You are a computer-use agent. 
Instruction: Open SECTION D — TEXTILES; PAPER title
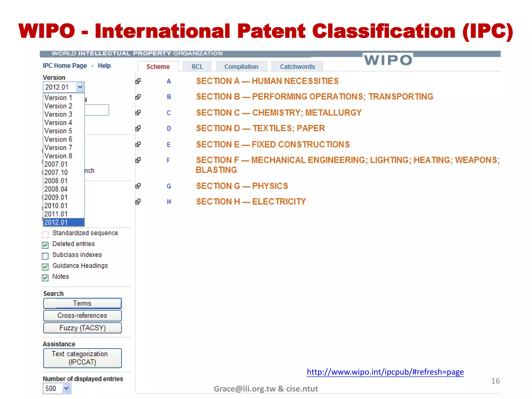[260, 128]
